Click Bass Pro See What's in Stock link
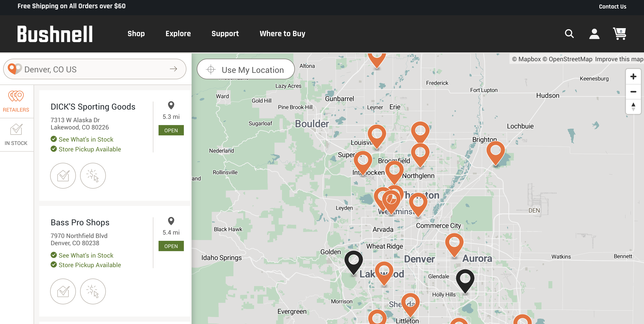This screenshot has width=644, height=324. pos(86,255)
